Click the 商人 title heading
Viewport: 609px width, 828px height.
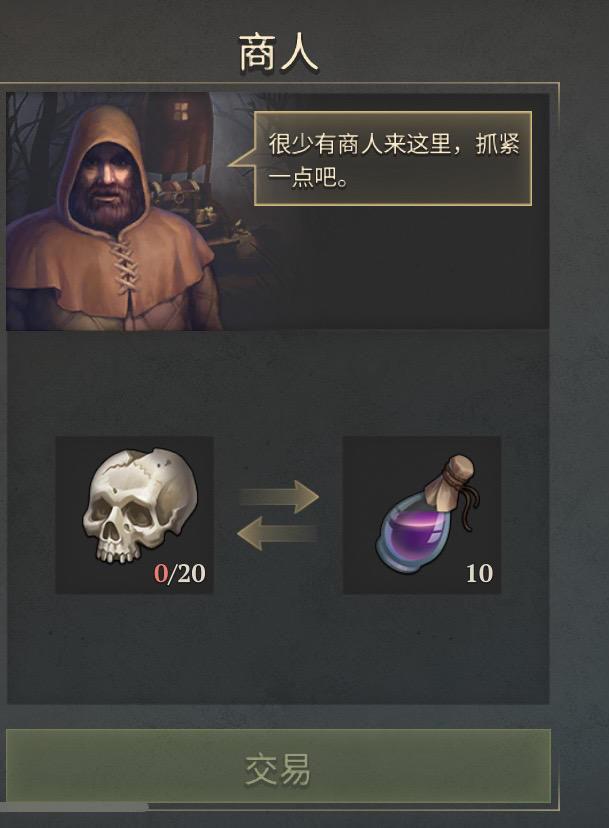(278, 53)
